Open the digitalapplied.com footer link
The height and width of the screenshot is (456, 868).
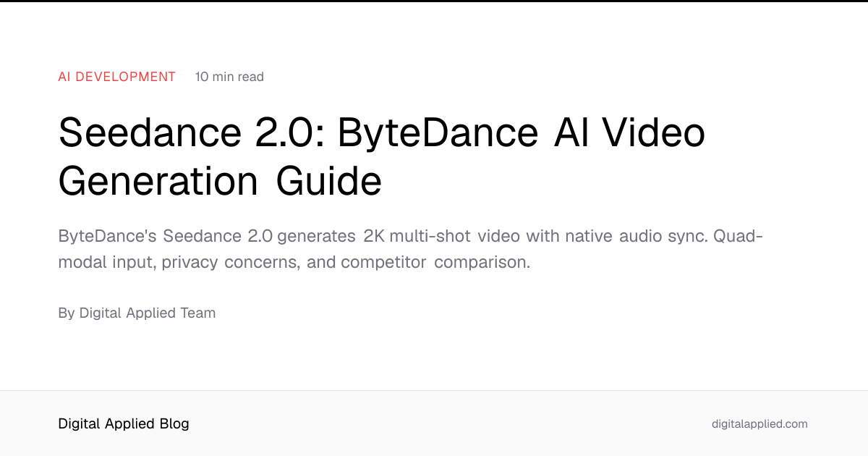pos(759,424)
